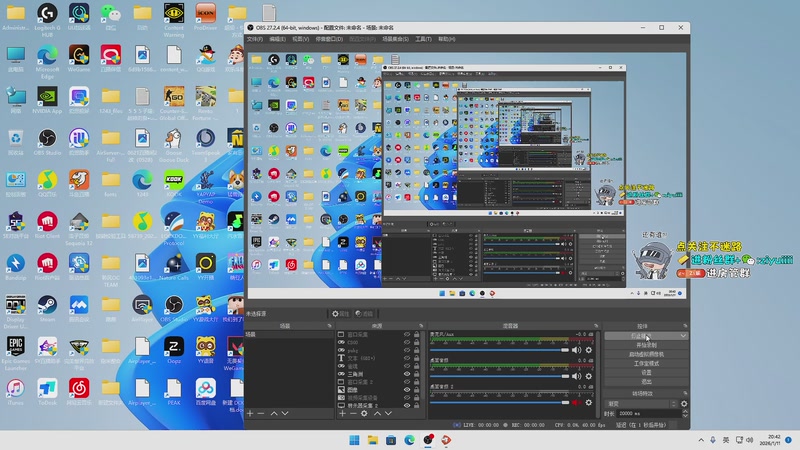
Task: Pop out the 控件 dock
Action: tap(685, 326)
